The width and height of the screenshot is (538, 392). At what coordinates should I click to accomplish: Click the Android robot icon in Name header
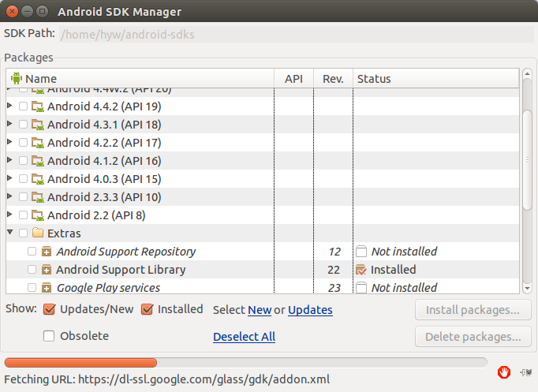pyautogui.click(x=17, y=78)
